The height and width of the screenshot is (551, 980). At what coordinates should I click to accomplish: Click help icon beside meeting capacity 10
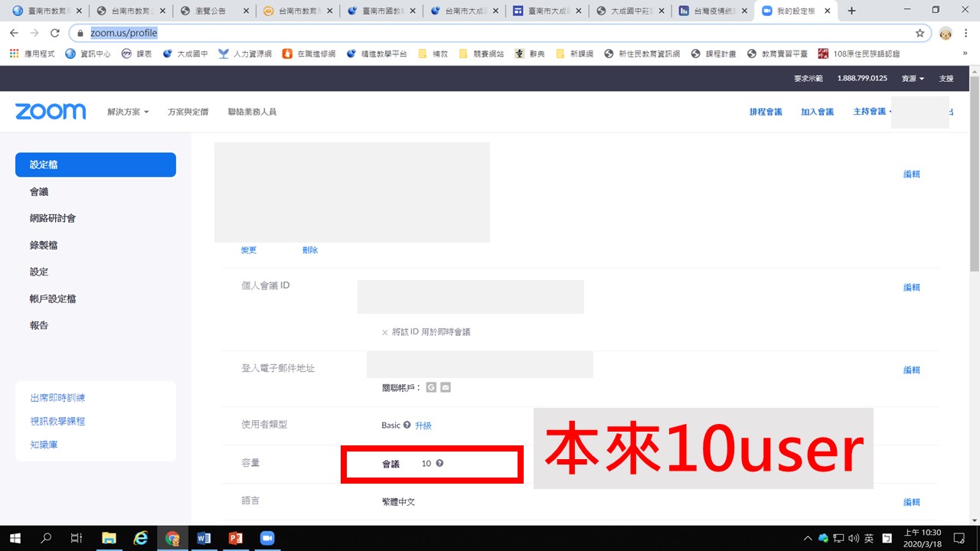point(439,463)
